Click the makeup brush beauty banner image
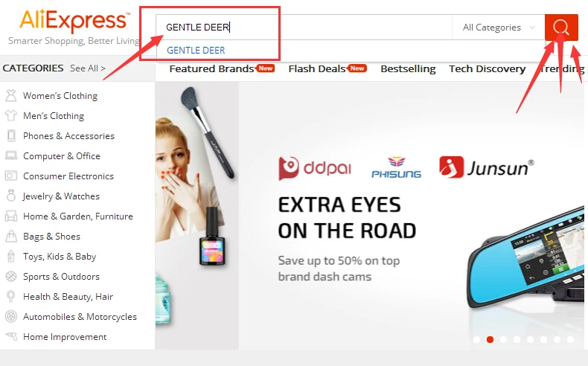Image resolution: width=588 pixels, height=366 pixels. tap(197, 216)
